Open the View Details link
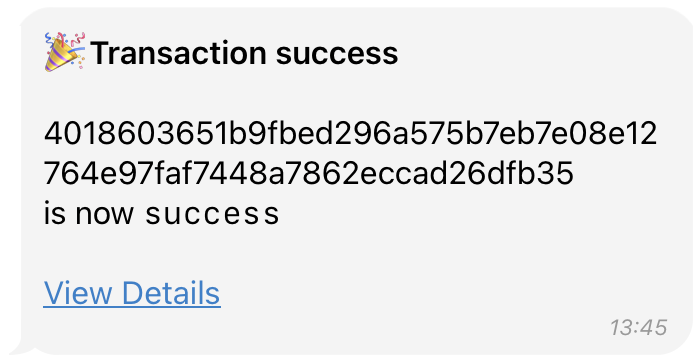699x361 pixels. click(x=132, y=293)
